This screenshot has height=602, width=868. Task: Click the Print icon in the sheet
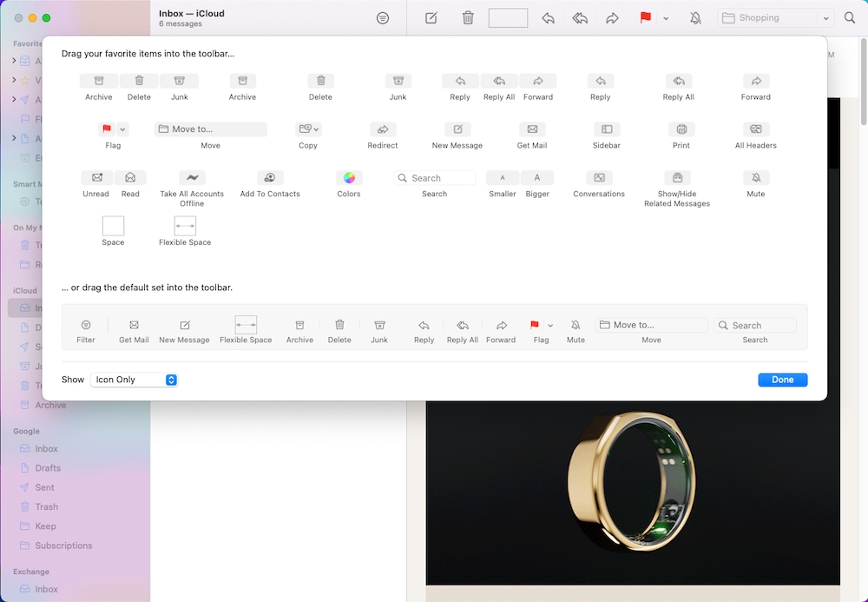click(681, 129)
